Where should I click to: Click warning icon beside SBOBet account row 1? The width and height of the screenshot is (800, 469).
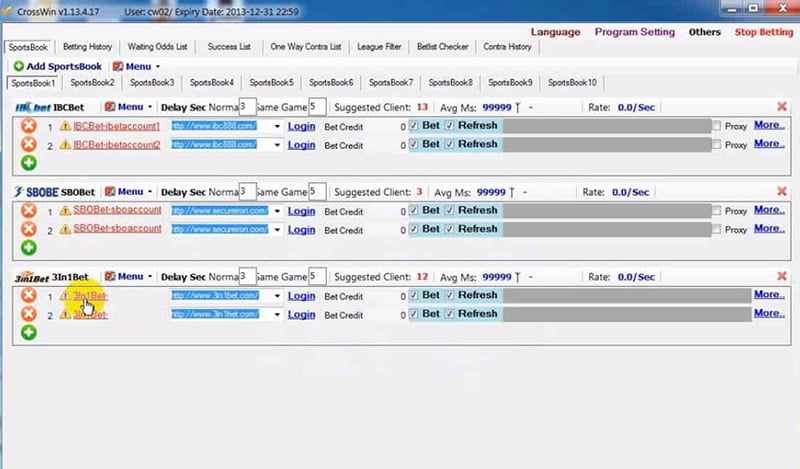coord(65,211)
